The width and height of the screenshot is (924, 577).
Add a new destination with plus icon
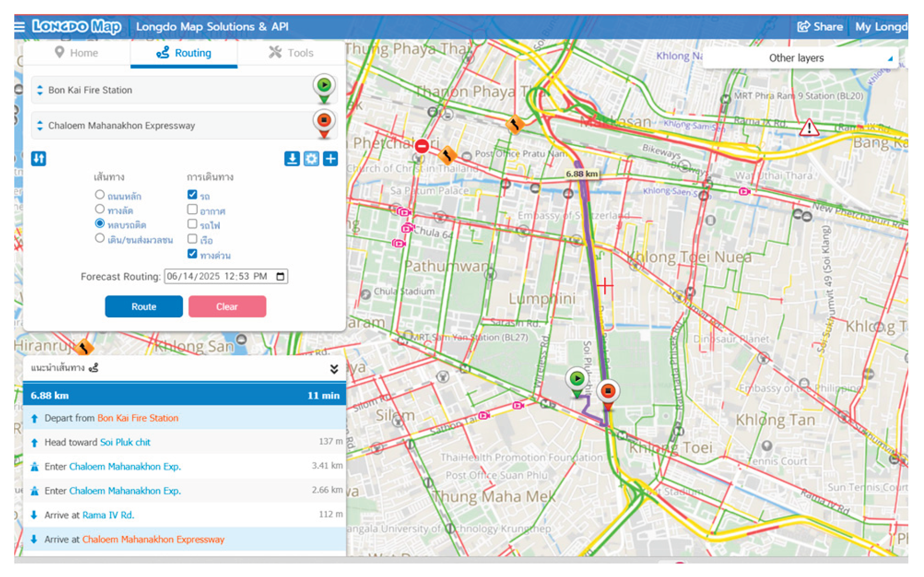click(x=331, y=159)
